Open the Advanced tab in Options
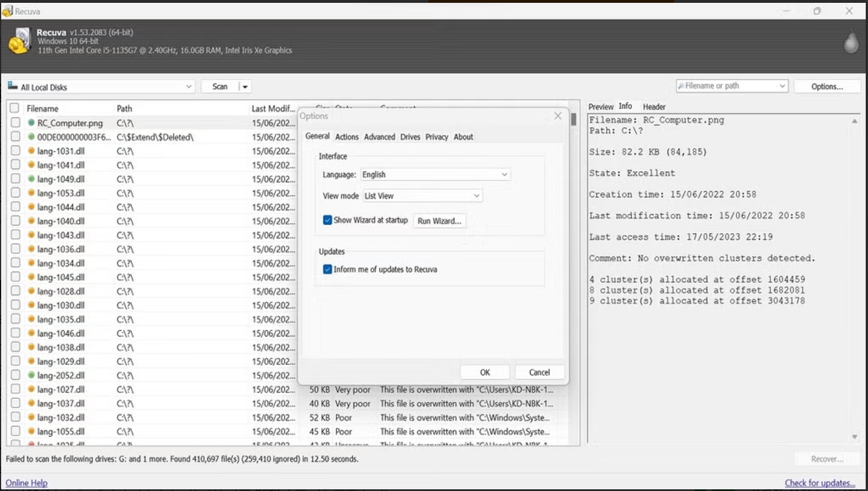868x491 pixels. [380, 137]
